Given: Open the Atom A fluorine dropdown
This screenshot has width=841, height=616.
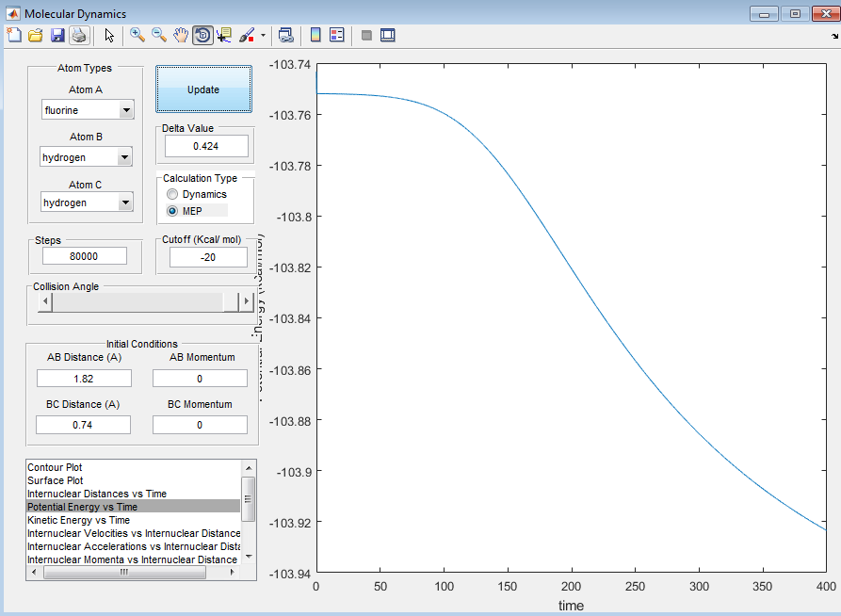Looking at the screenshot, I should point(126,110).
